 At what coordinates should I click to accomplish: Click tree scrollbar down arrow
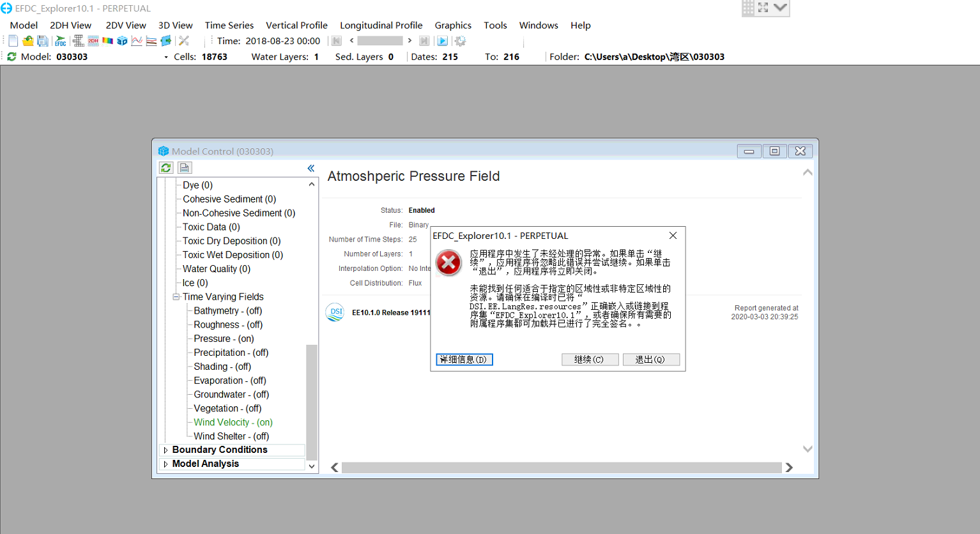click(312, 466)
